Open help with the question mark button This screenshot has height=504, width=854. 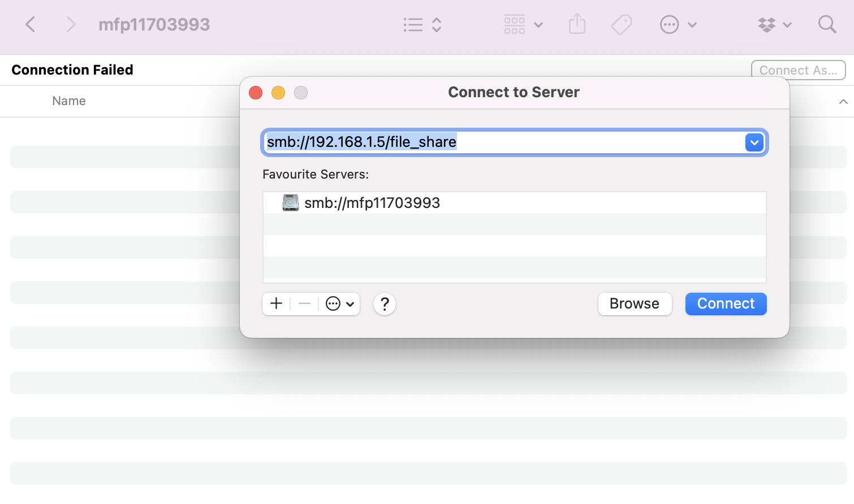click(x=385, y=304)
